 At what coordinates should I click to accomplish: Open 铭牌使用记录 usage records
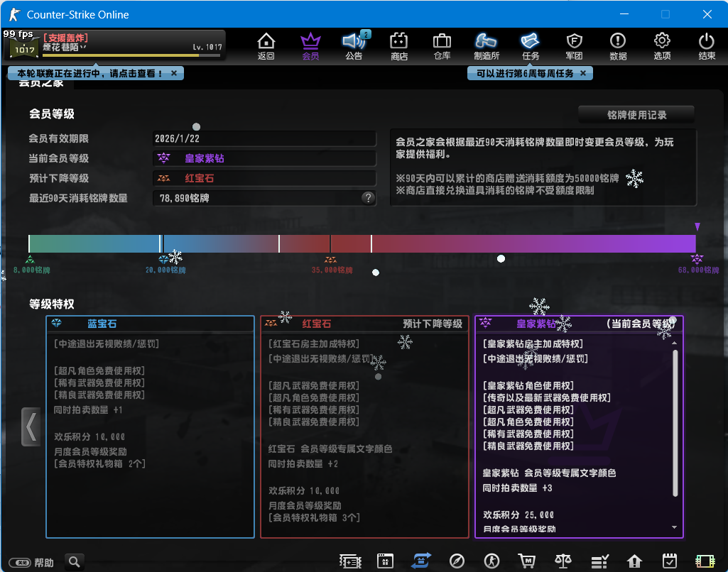(636, 114)
